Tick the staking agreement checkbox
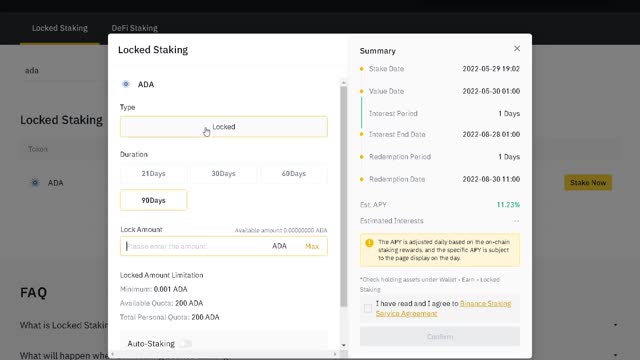 click(x=368, y=308)
